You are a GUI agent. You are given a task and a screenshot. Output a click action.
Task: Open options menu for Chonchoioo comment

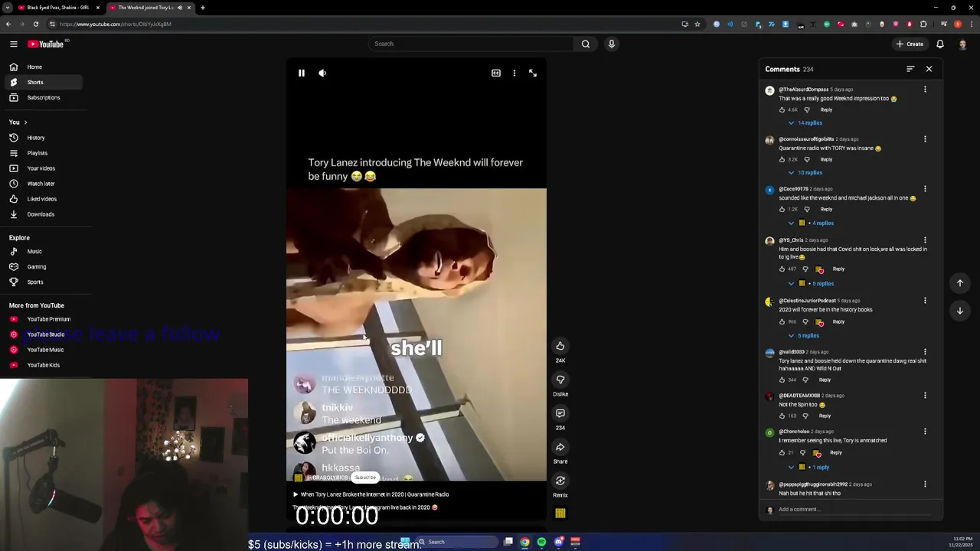pos(925,432)
